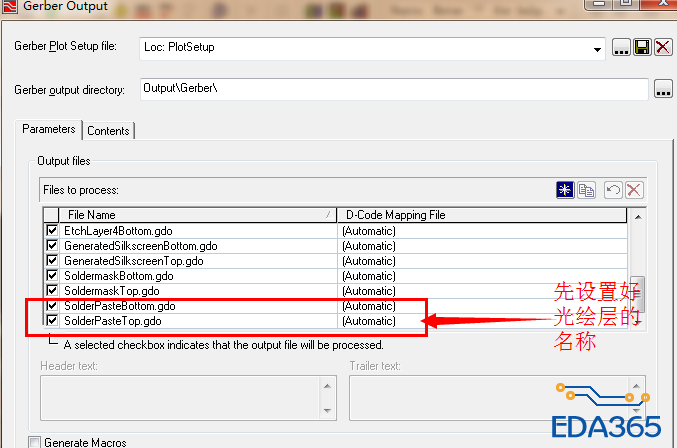Open Gerber Output window icon menu

[x=9, y=6]
